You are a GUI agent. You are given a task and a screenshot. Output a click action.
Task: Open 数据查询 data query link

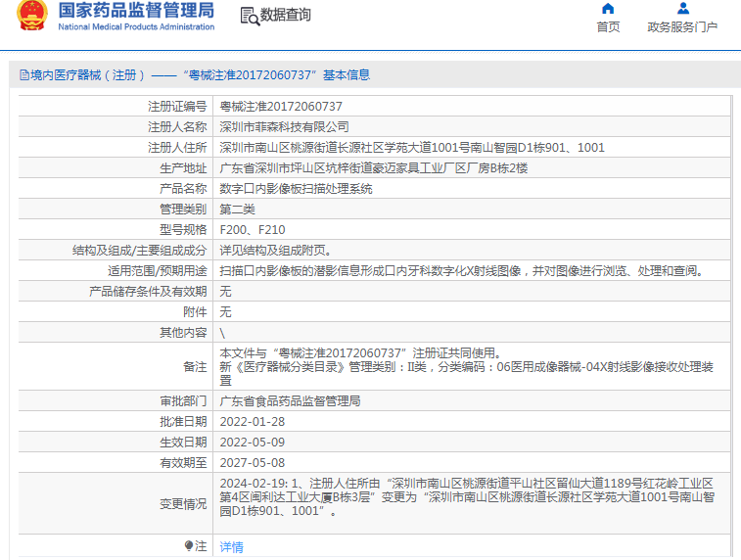pyautogui.click(x=286, y=15)
